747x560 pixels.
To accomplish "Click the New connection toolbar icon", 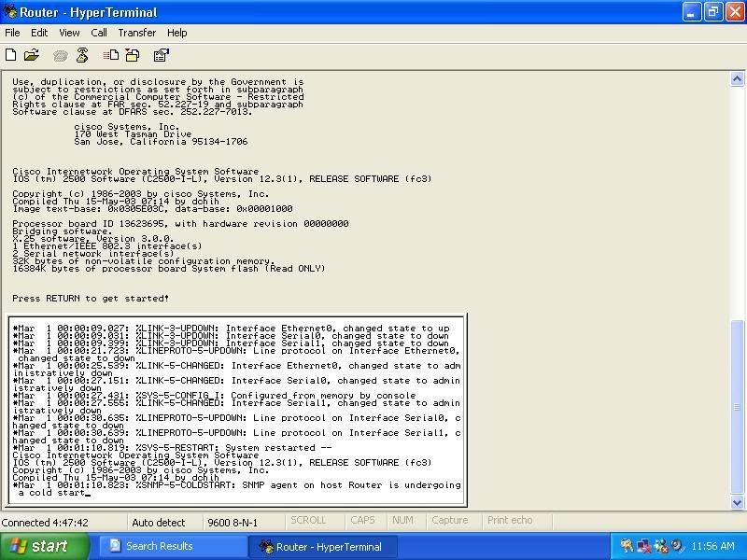I will click(10, 55).
